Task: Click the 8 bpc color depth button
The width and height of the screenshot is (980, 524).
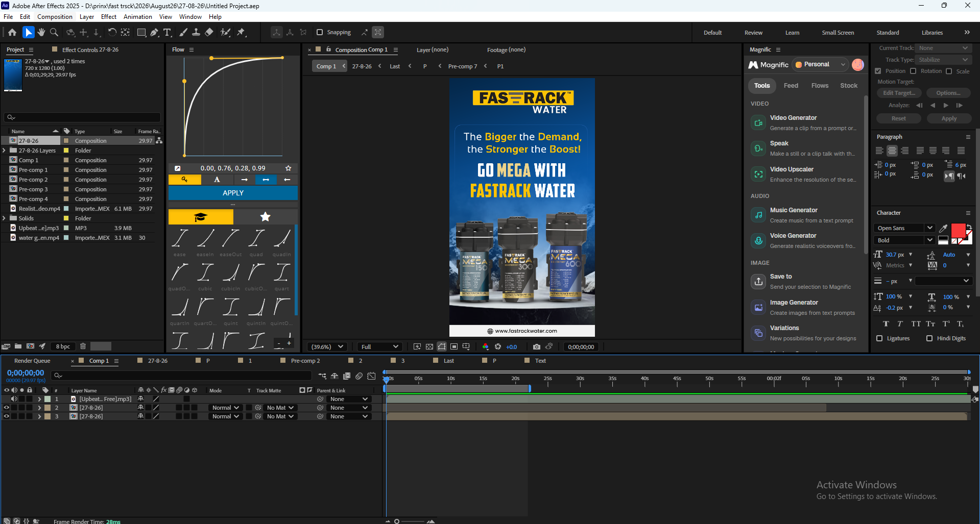Action: 63,346
